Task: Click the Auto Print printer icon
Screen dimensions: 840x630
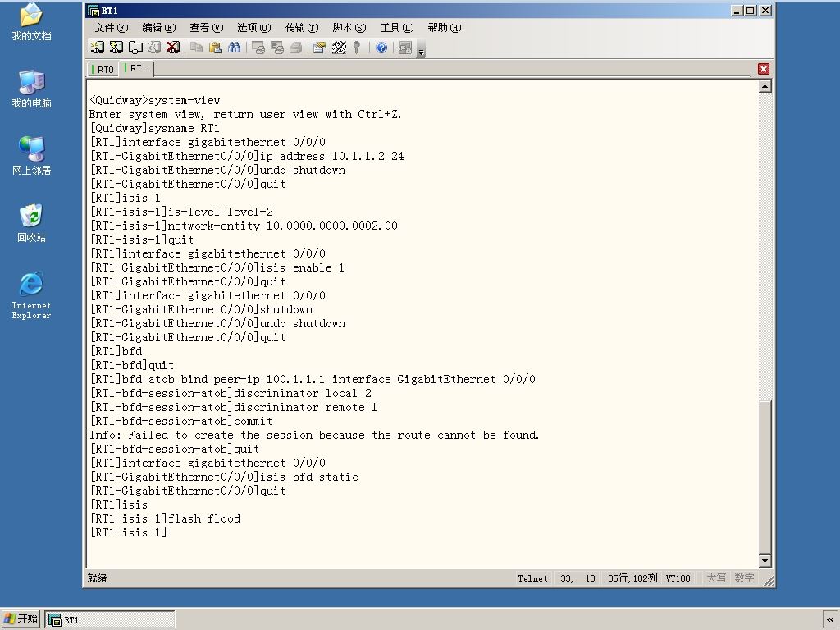Action: [x=295, y=48]
